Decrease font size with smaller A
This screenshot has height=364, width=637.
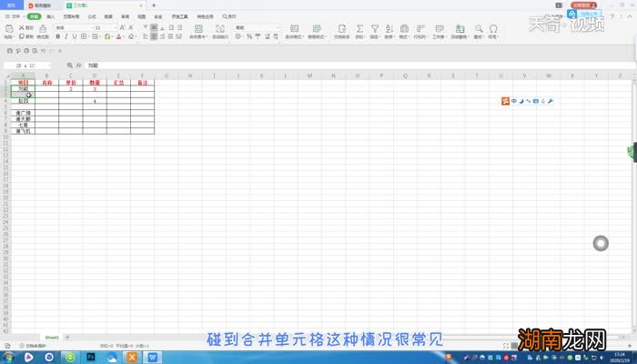pos(131,27)
